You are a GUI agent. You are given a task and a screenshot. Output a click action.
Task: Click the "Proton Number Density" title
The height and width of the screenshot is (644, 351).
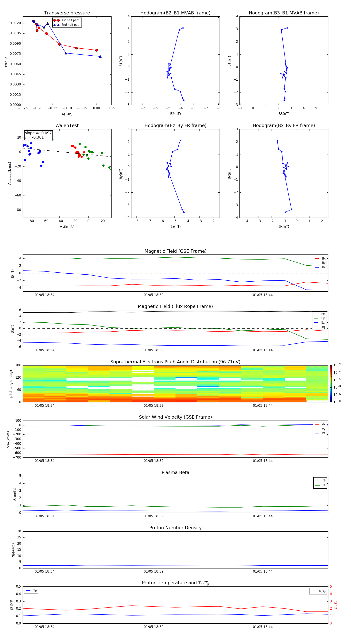click(175, 528)
